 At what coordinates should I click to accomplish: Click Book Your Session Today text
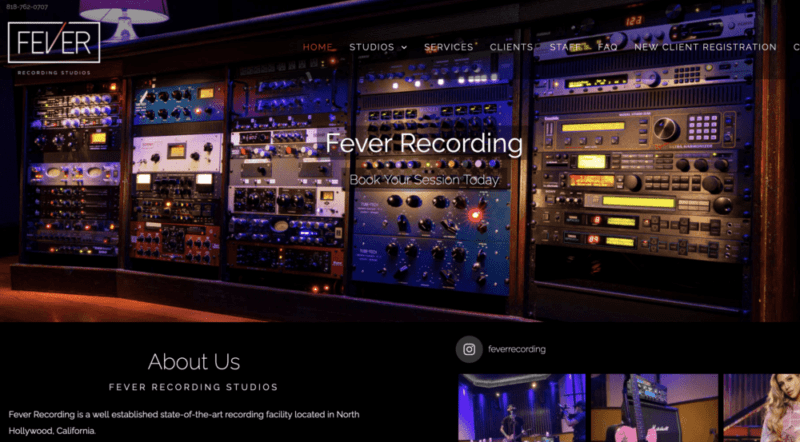click(x=424, y=180)
